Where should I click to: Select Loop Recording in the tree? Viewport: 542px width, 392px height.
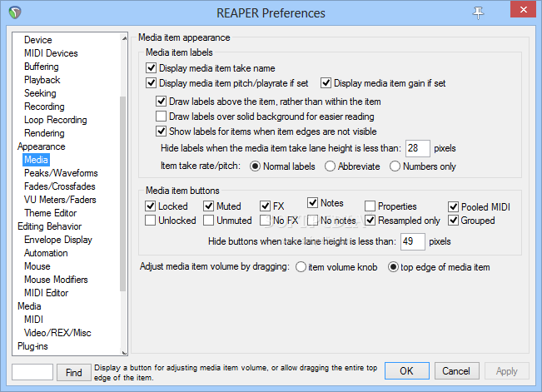point(55,120)
